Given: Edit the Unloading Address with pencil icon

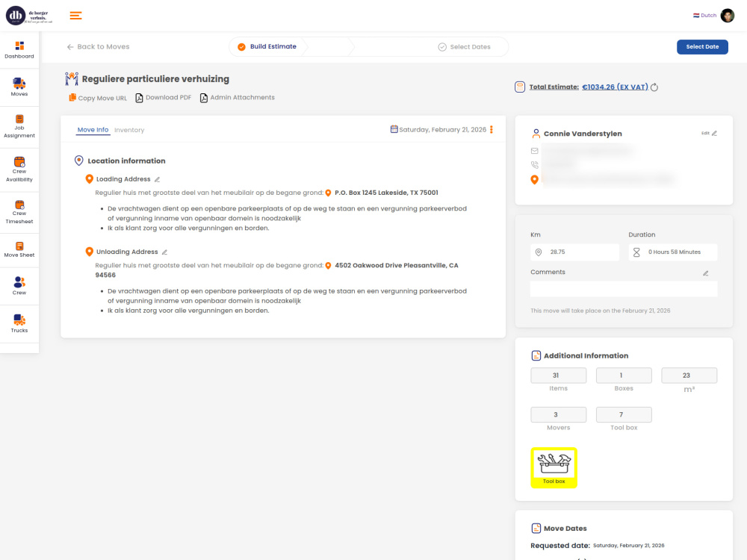Looking at the screenshot, I should pyautogui.click(x=164, y=252).
